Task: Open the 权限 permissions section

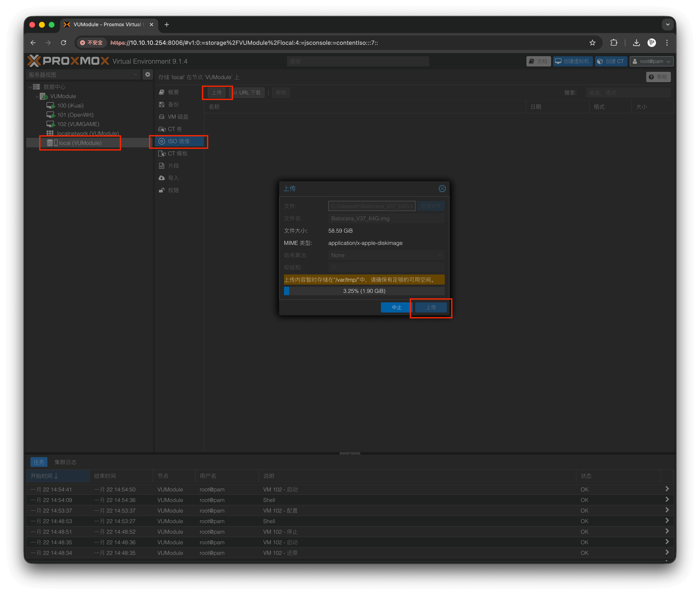Action: tap(173, 190)
